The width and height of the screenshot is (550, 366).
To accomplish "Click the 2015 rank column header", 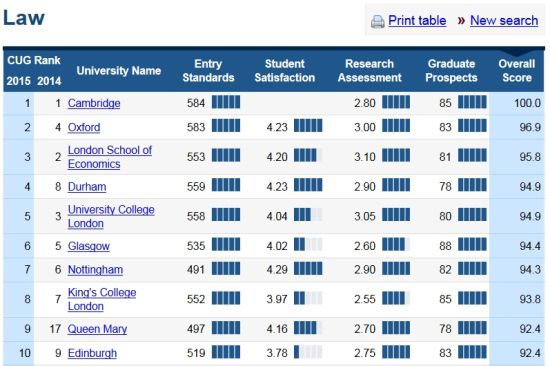I will tap(19, 81).
